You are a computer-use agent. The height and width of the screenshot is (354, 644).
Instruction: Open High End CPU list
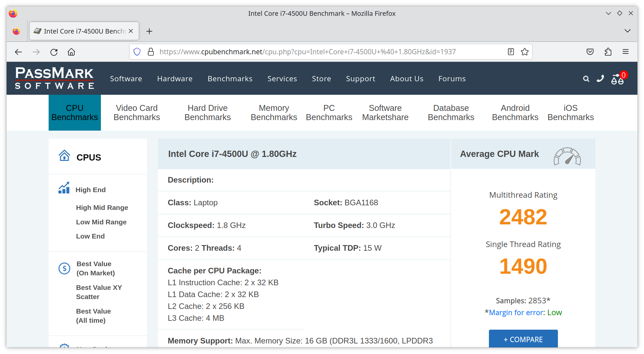pyautogui.click(x=90, y=190)
